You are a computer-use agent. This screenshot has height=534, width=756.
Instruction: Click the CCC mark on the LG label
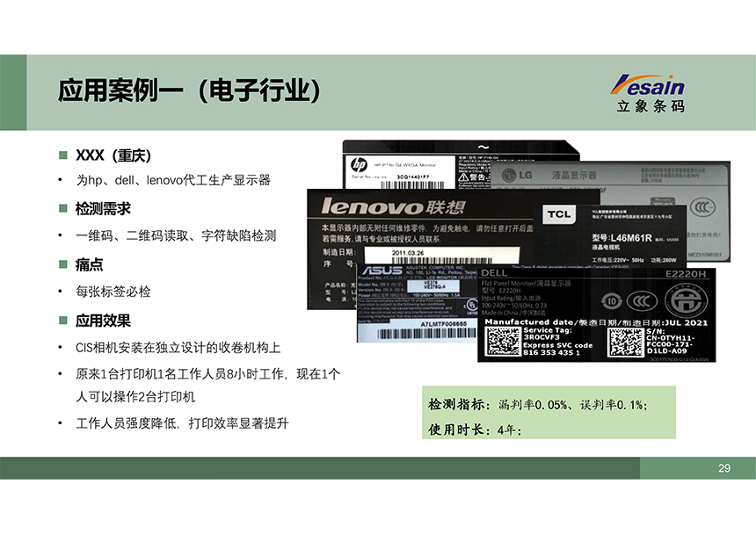tap(702, 207)
